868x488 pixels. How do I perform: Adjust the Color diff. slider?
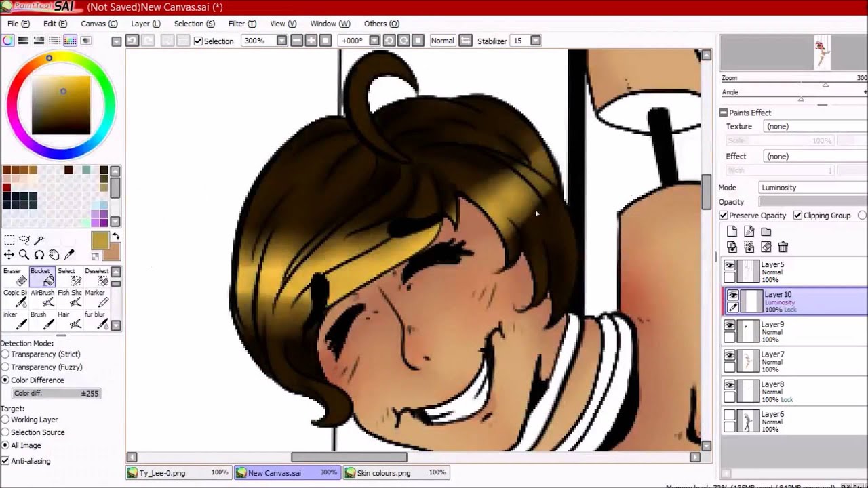[57, 393]
